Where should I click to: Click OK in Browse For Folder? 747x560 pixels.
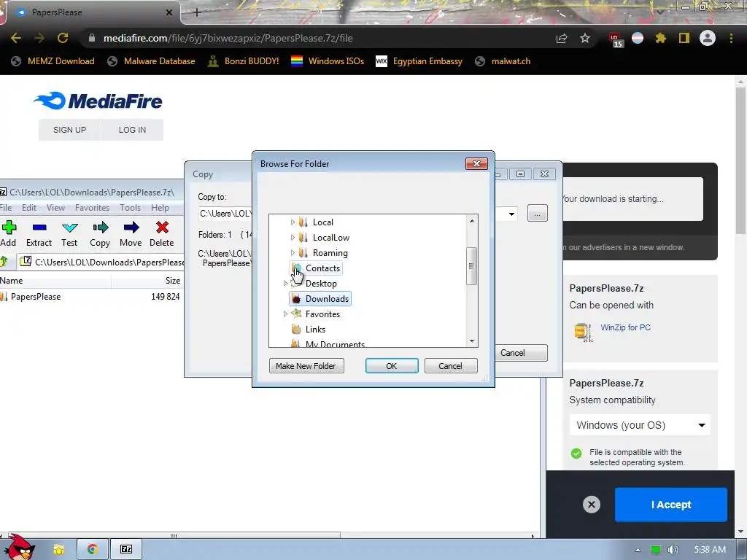[x=392, y=366]
